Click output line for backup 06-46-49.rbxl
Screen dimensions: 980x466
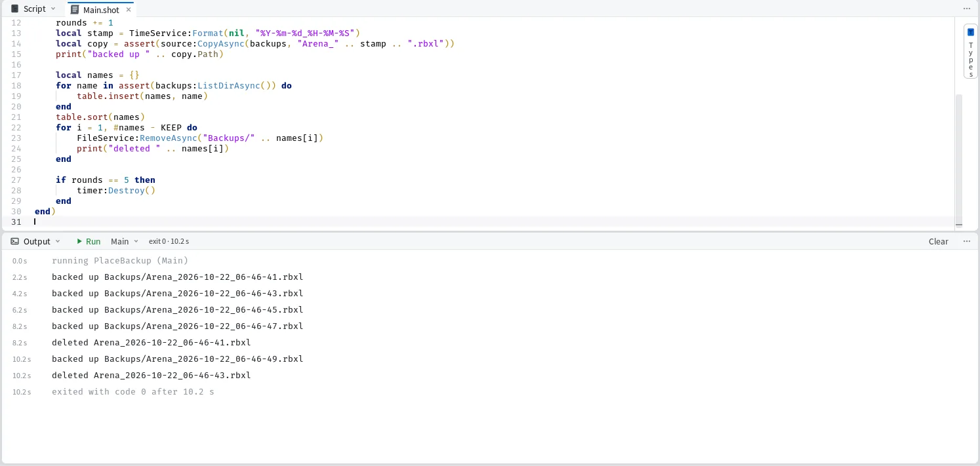[x=178, y=359]
